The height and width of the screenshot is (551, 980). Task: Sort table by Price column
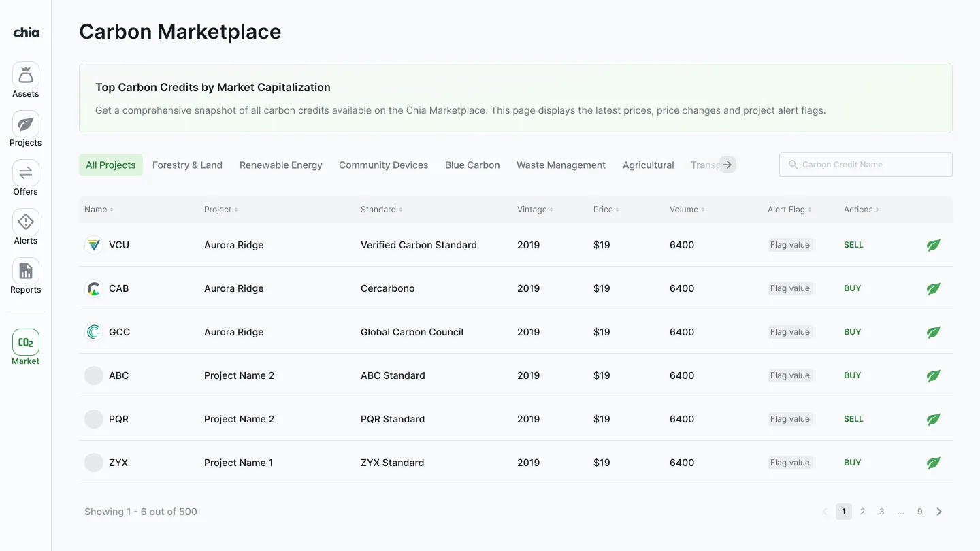(x=606, y=210)
